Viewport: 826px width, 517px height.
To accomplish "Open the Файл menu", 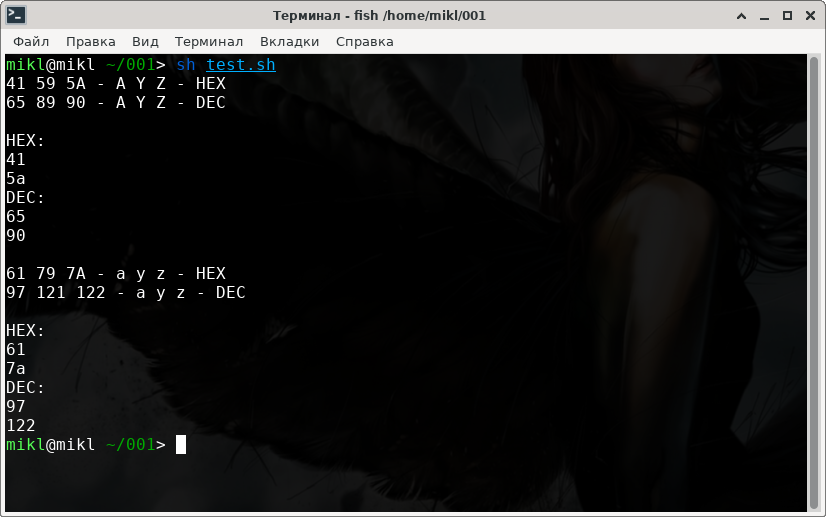I will [31, 41].
